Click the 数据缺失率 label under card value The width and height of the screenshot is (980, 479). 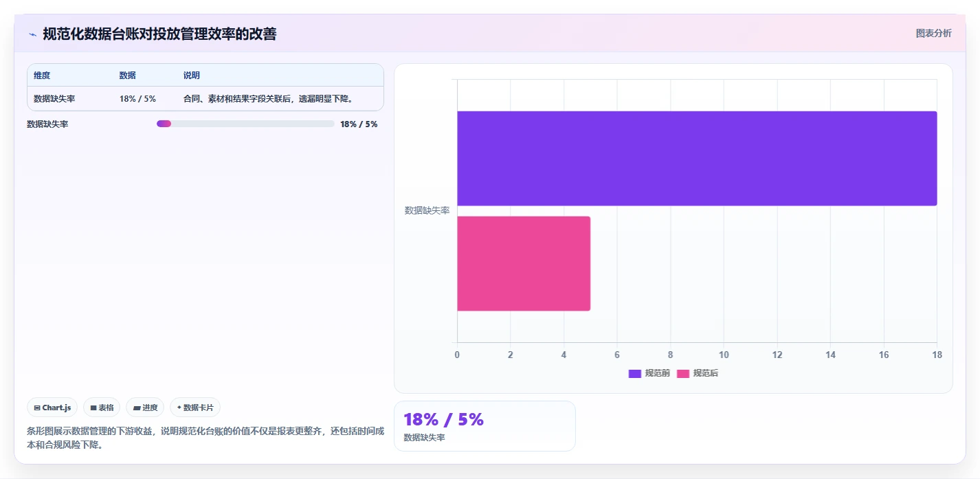424,438
